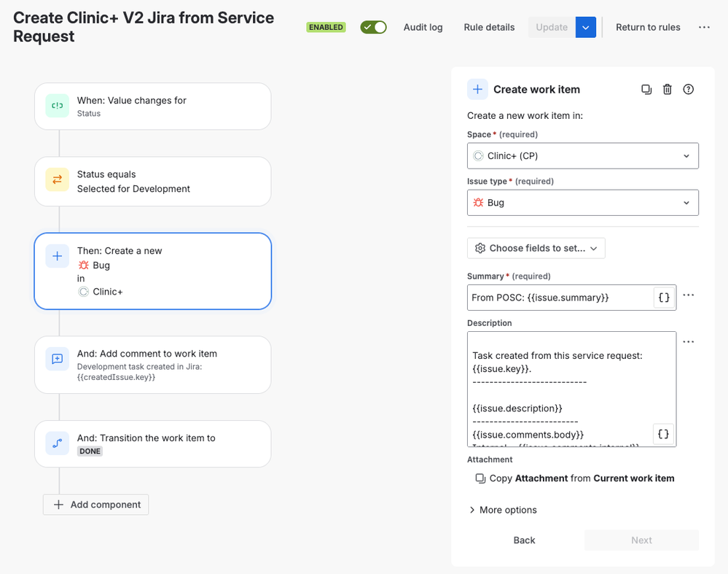Click the Back button

[x=524, y=540]
